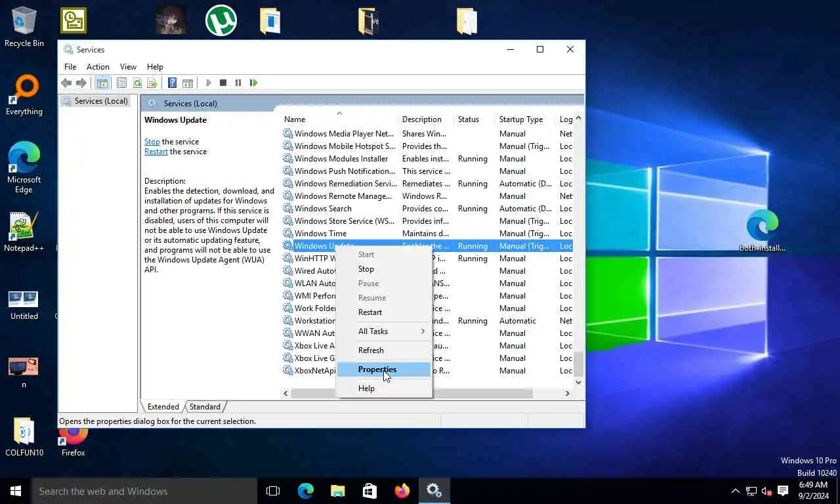Click the Start Service play icon
Viewport: 840px width, 504px height.
(x=209, y=83)
